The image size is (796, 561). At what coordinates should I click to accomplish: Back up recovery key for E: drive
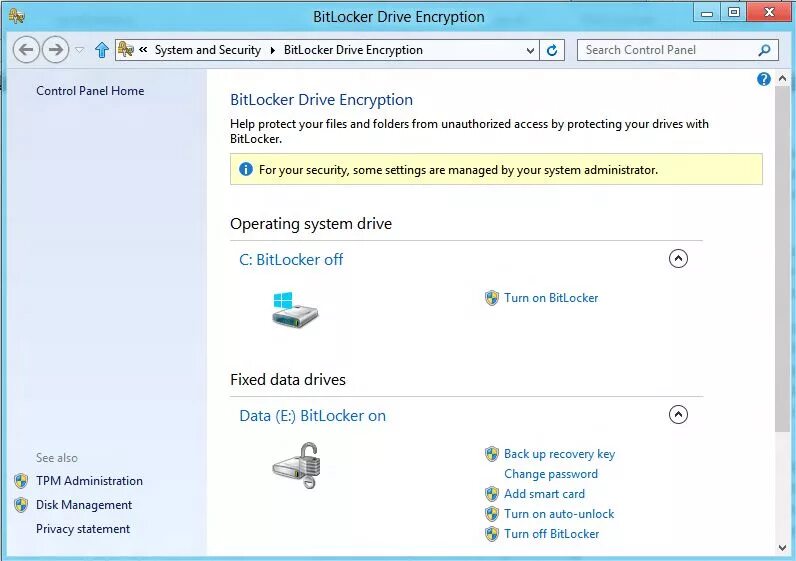pyautogui.click(x=559, y=454)
